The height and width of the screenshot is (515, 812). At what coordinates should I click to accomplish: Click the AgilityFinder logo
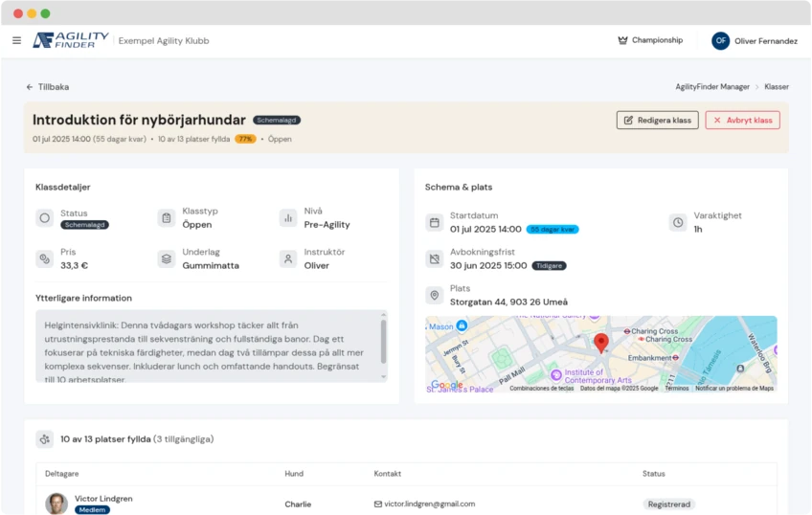coord(71,40)
